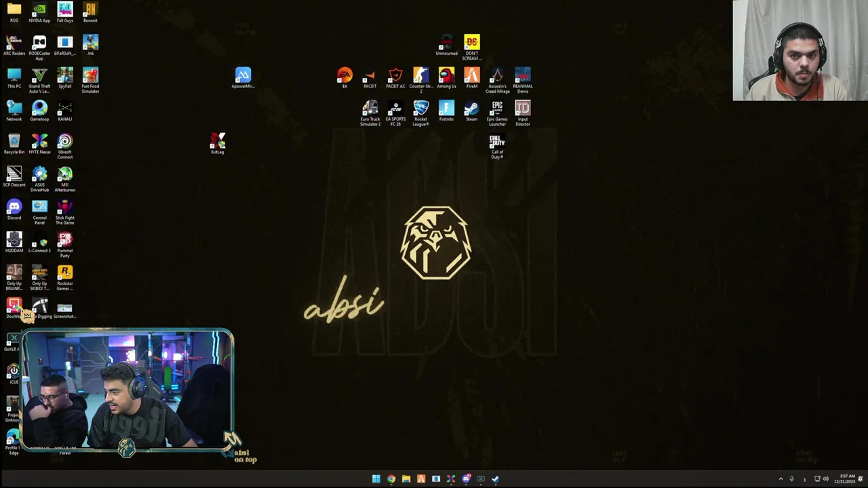
Task: Select the Only Up BRAINR... shortcut
Action: point(14,277)
